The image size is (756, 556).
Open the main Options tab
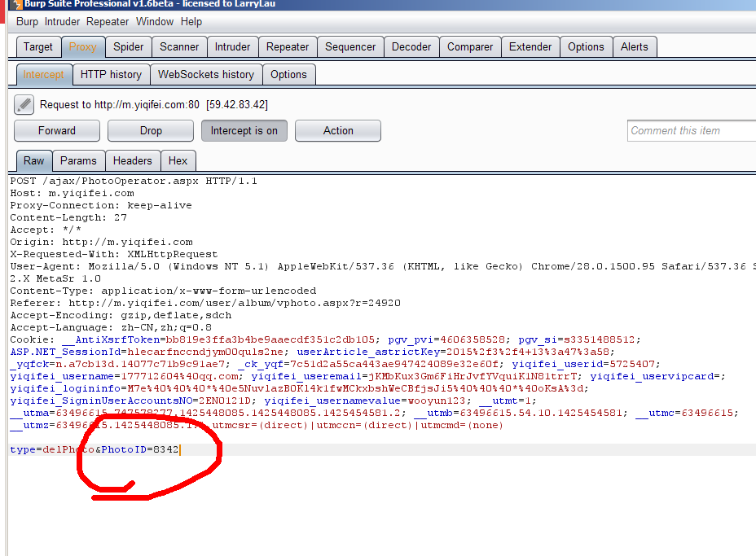click(586, 46)
